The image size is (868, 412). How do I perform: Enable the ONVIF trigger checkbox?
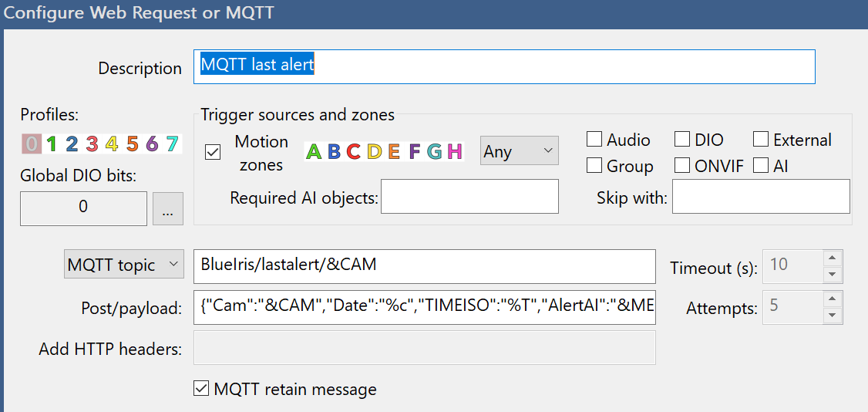click(x=682, y=165)
